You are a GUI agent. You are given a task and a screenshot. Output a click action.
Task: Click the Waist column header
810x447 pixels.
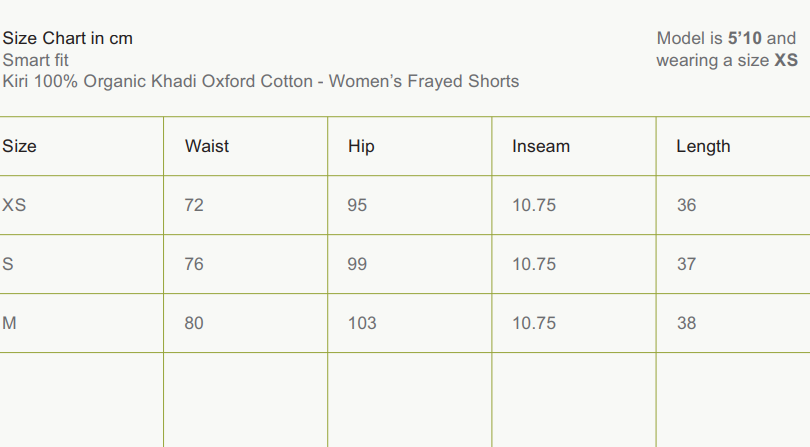click(x=206, y=146)
